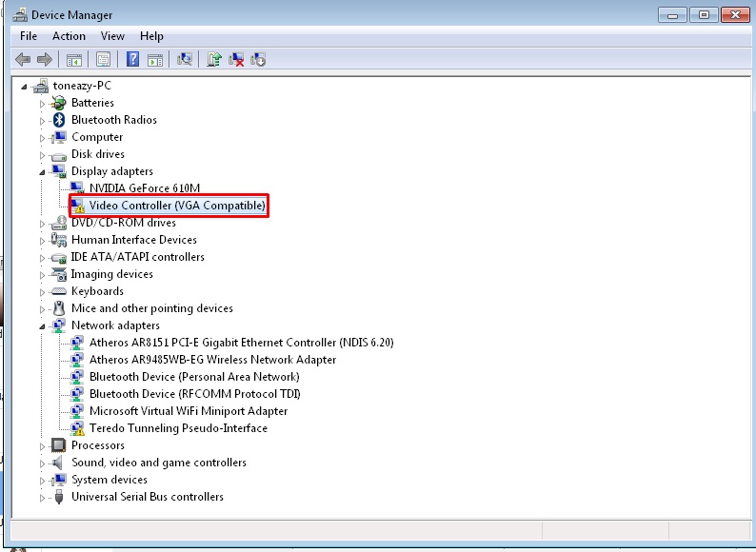Expand the Batteries category
Screen dimensions: 756x552
[42, 104]
